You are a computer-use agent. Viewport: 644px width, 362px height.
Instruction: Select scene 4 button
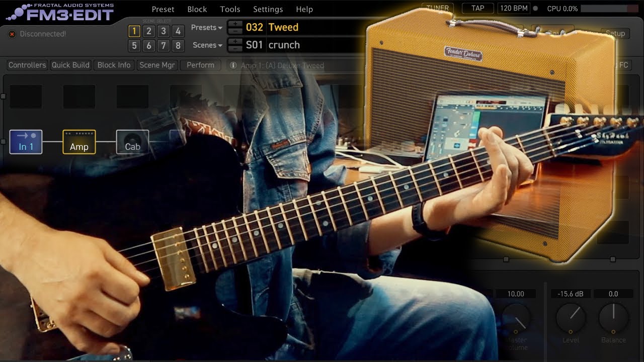point(178,31)
